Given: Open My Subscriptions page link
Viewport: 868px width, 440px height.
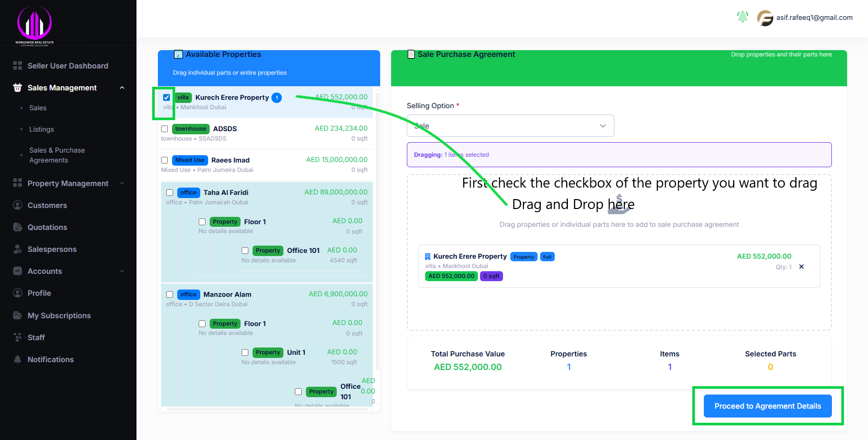Looking at the screenshot, I should [59, 316].
